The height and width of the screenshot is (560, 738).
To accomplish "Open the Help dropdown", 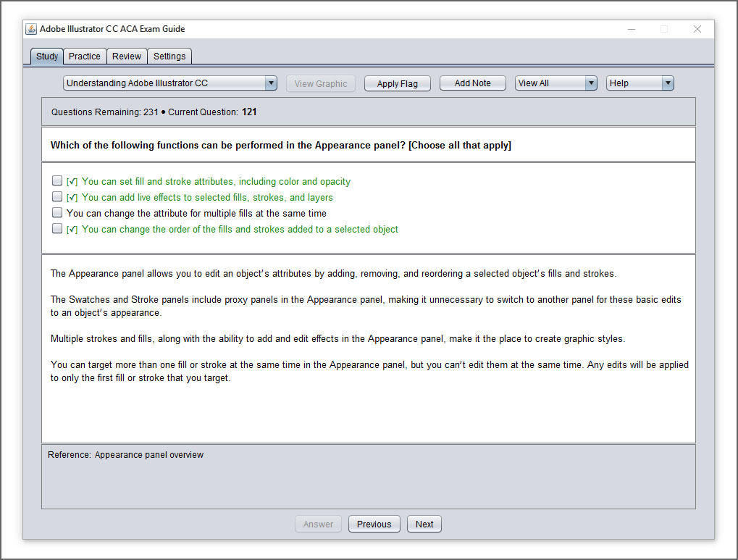I will click(640, 83).
